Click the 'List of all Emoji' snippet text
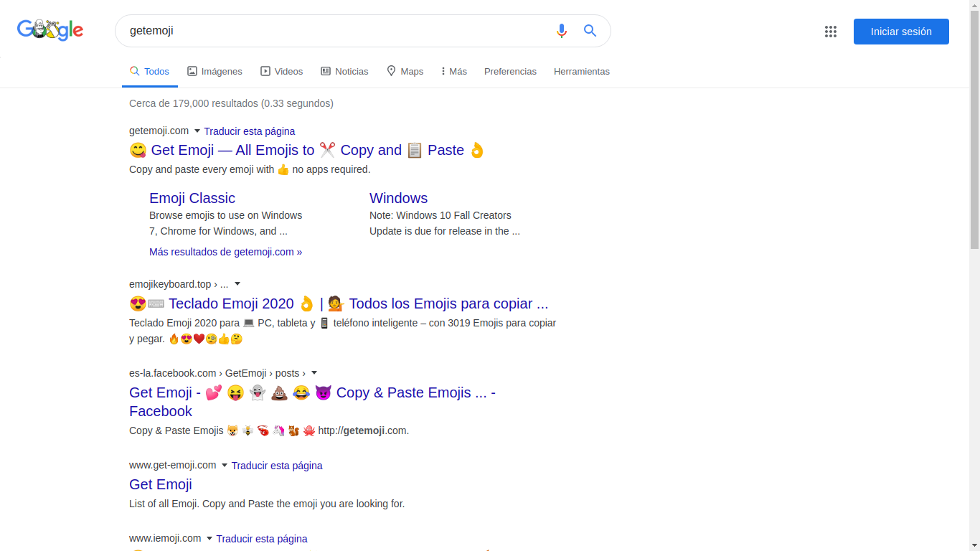Viewport: 980px width, 551px height. tap(267, 504)
